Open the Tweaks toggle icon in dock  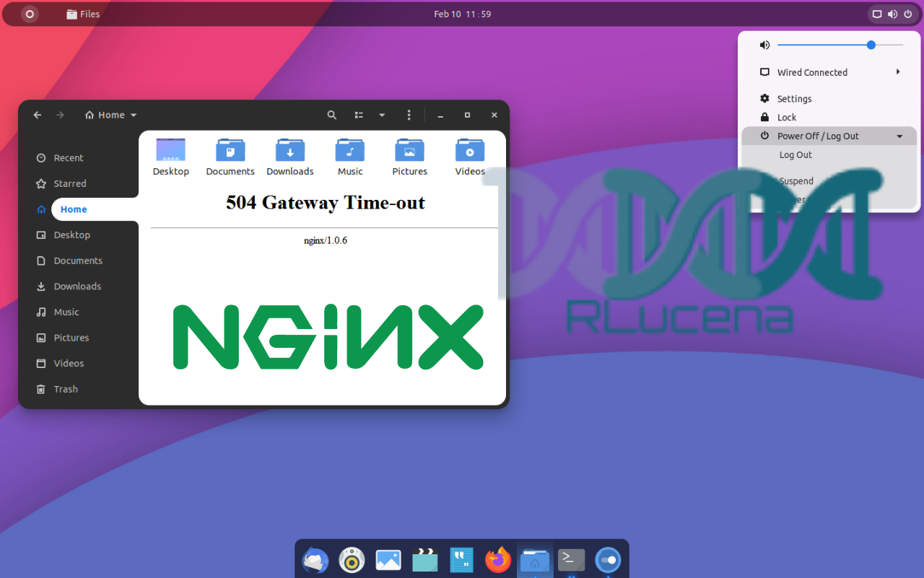coord(608,560)
